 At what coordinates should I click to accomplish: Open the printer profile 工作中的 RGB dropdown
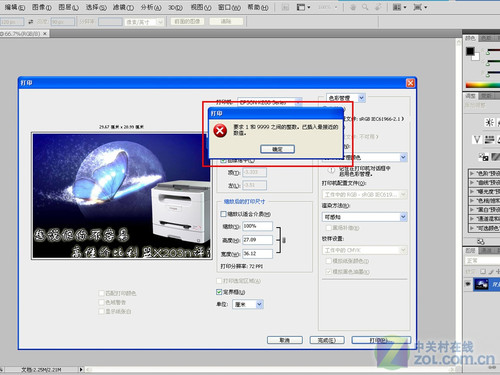(x=365, y=194)
